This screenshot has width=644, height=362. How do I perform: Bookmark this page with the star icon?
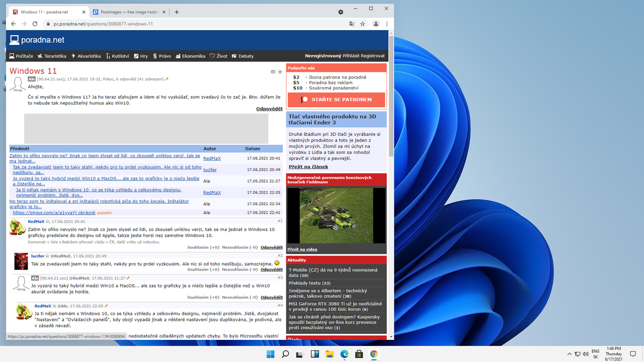[x=362, y=24]
